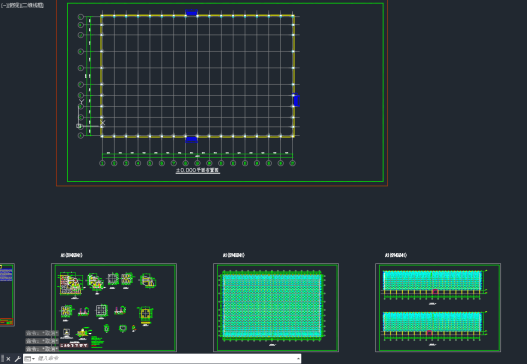Viewport: 527px width, 364px height.
Task: Expand the recent commands dropdown
Action: (x=30, y=359)
